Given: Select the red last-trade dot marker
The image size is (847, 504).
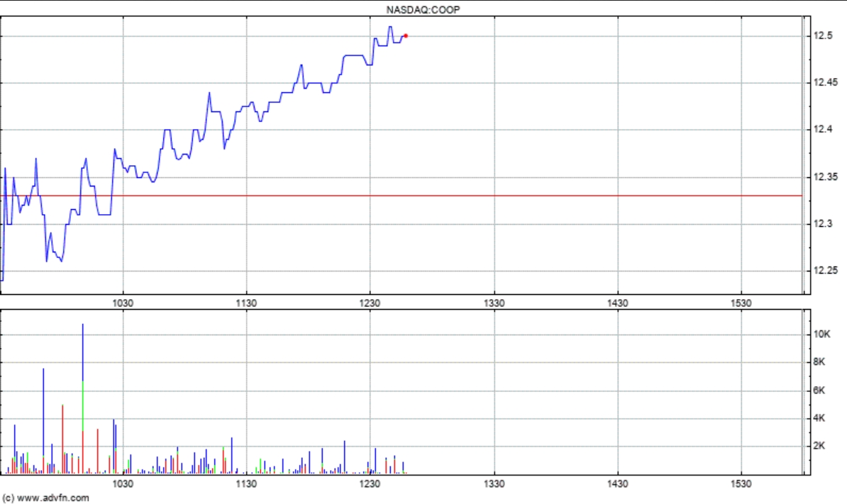Looking at the screenshot, I should [x=406, y=35].
